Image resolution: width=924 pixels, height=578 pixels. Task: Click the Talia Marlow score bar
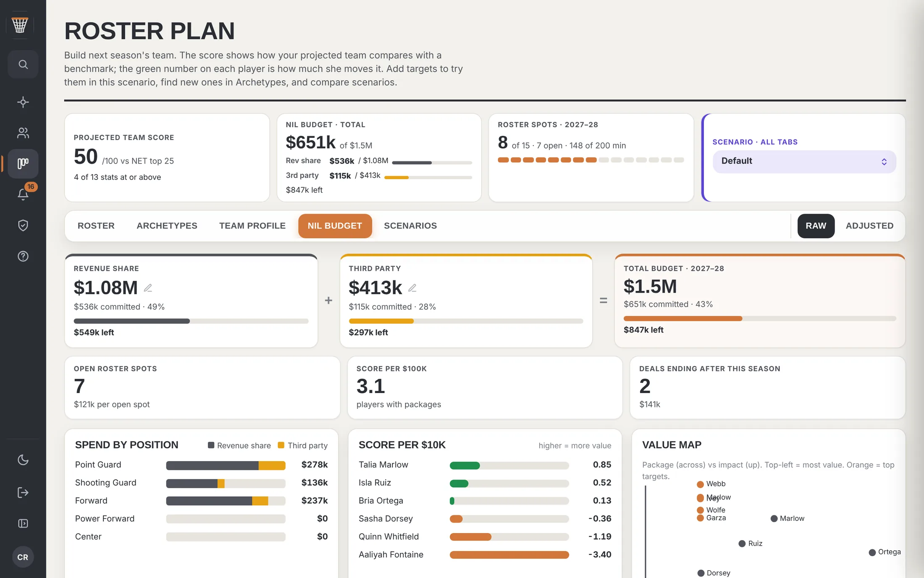pyautogui.click(x=509, y=465)
